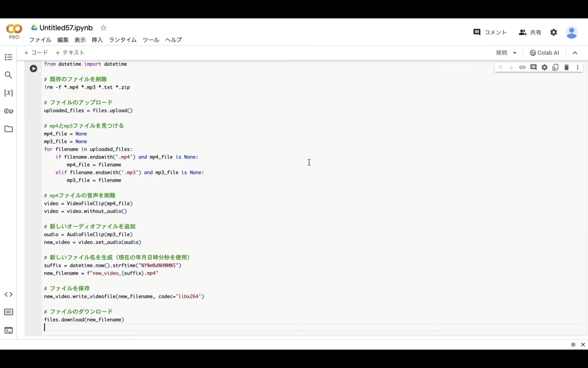
Task: Click the comment '# 既存のファイルを削除'
Action: (75, 79)
